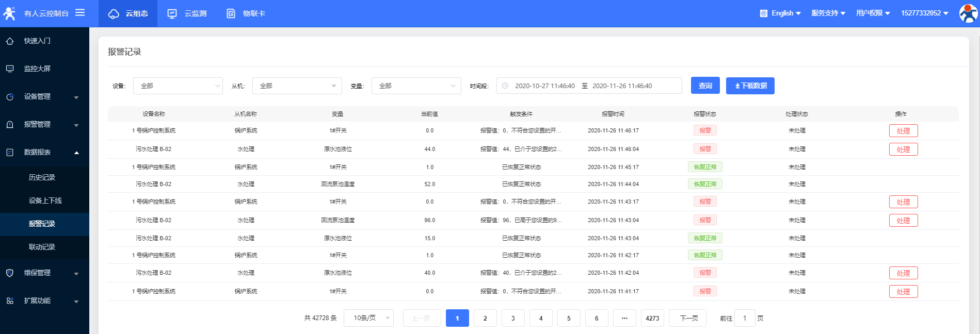This screenshot has height=334, width=980.
Task: Click the start date 2020-10-27 11:46:40 field
Action: point(545,86)
